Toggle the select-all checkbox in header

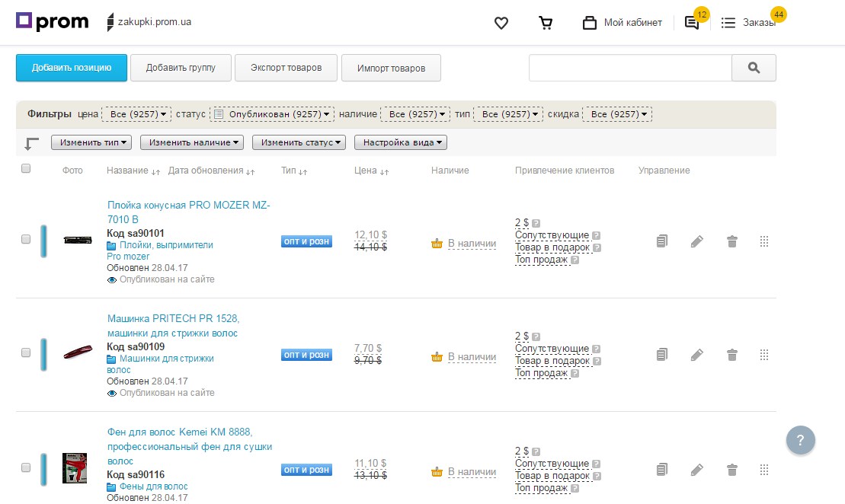click(26, 168)
